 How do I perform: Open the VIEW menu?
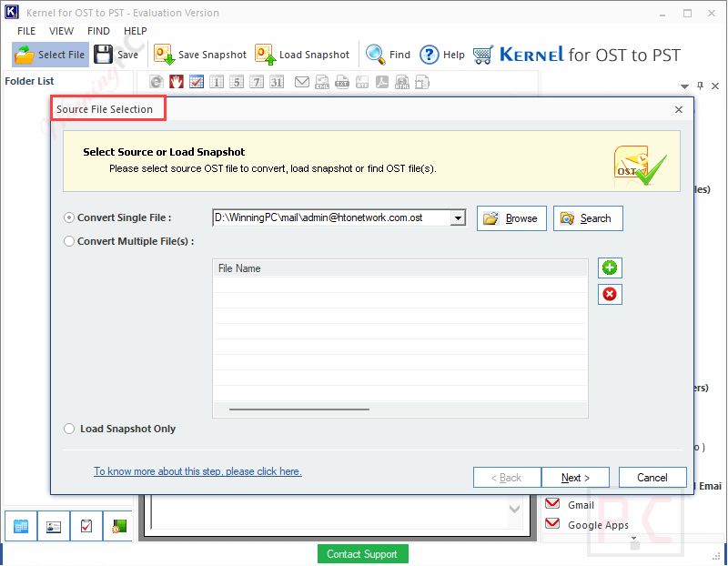click(x=61, y=31)
